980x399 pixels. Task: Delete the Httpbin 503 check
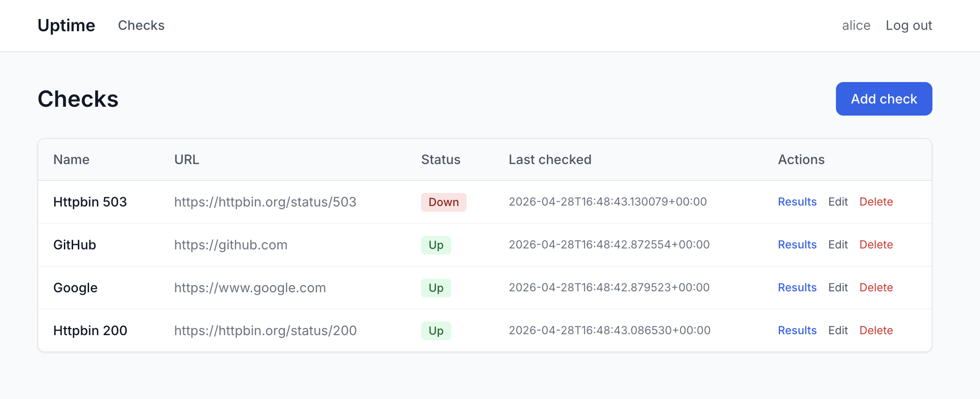click(876, 202)
